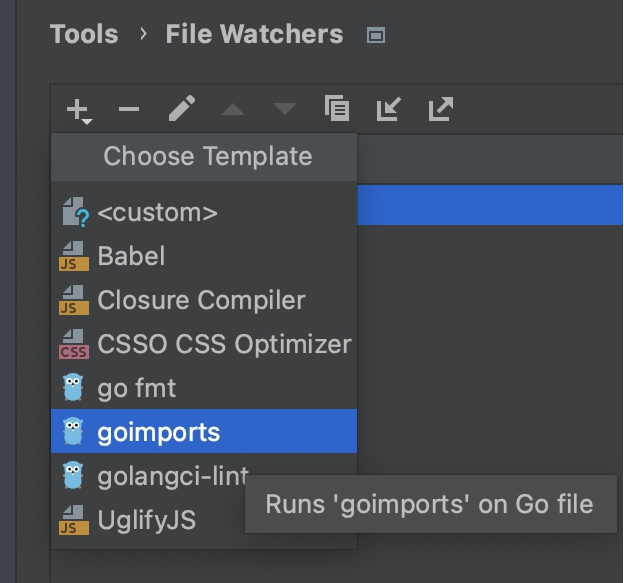624x583 pixels.
Task: Select CSSO CSS Optimizer template
Action: pyautogui.click(x=224, y=344)
